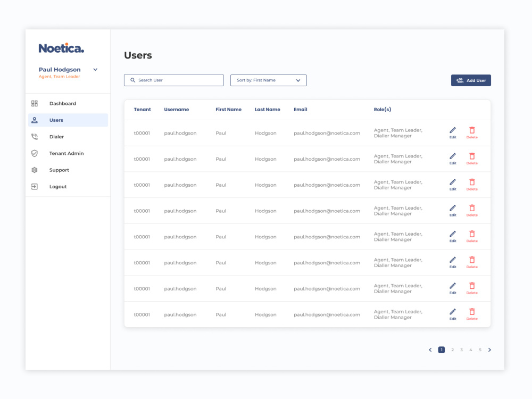Image resolution: width=532 pixels, height=399 pixels.
Task: Click the First Name column header
Action: point(228,110)
